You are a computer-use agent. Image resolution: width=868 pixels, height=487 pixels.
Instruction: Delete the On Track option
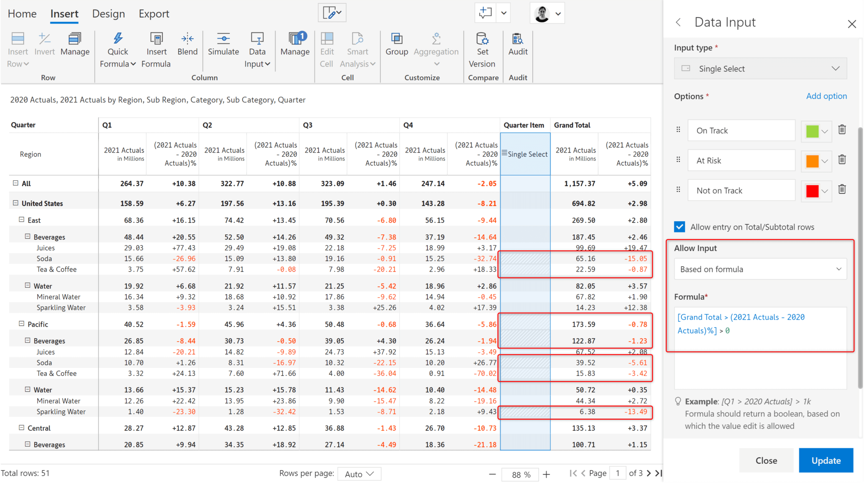pos(842,130)
